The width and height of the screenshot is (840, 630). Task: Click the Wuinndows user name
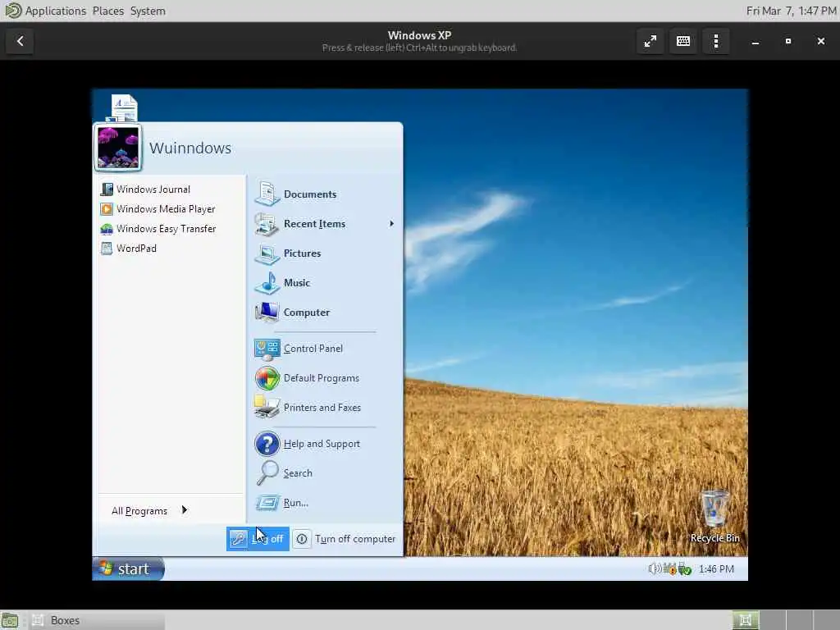tap(190, 148)
